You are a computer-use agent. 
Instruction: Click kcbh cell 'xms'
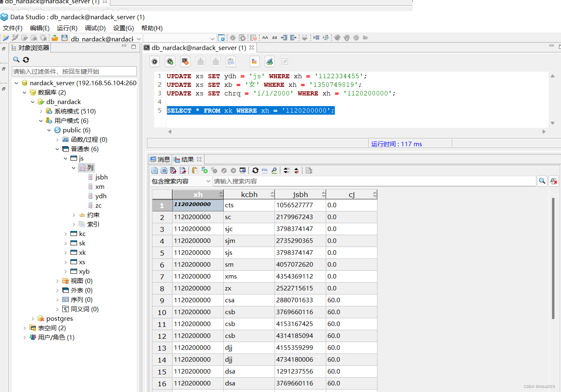[x=249, y=276]
